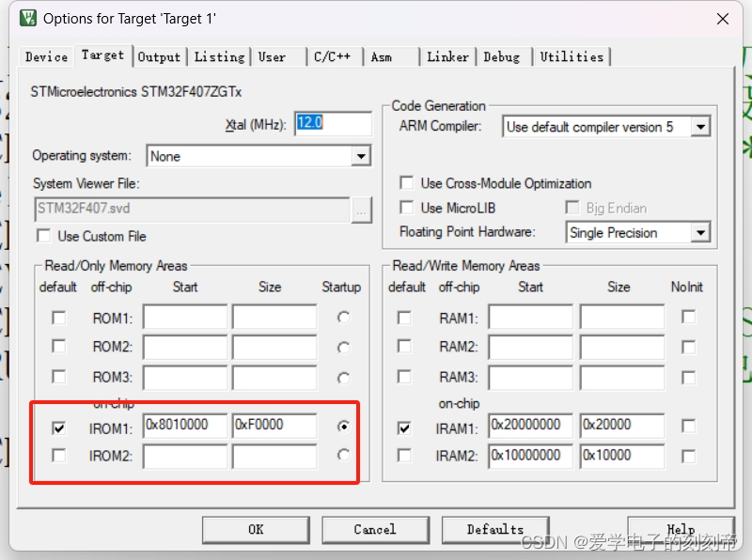Click the Keil uVision app icon in title bar
This screenshot has width=752, height=560.
[28, 18]
